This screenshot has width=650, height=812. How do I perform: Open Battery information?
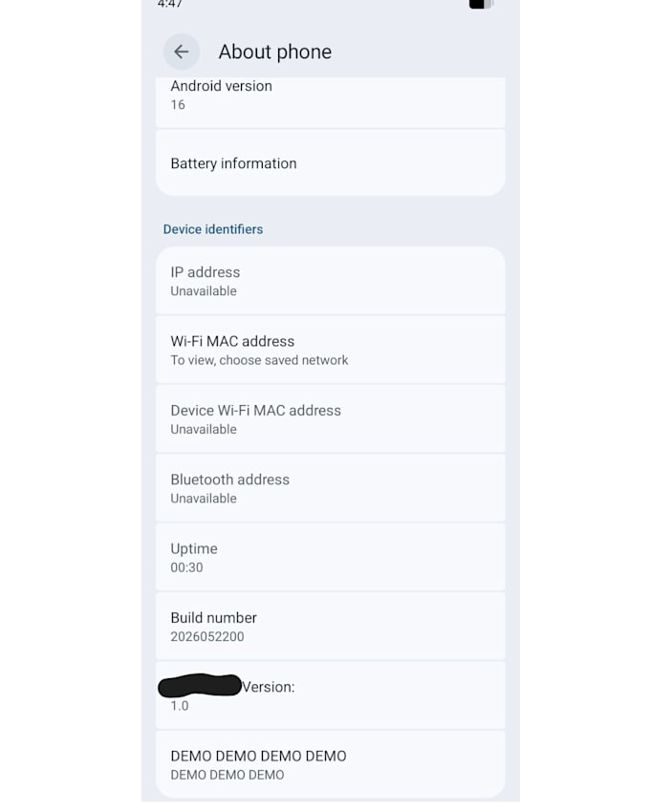(331, 163)
